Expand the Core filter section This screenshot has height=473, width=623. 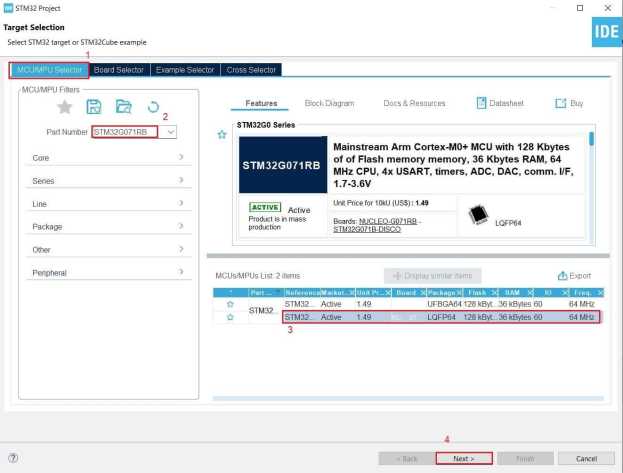[108, 157]
